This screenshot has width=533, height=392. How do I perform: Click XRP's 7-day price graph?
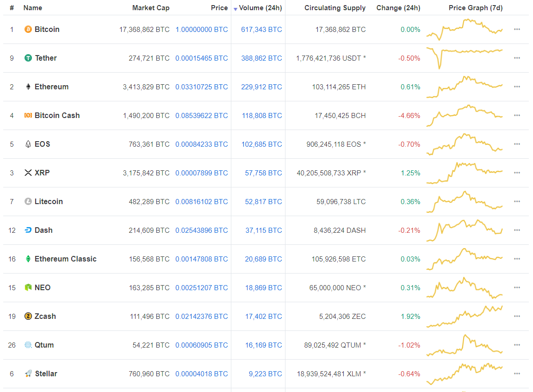pyautogui.click(x=465, y=173)
